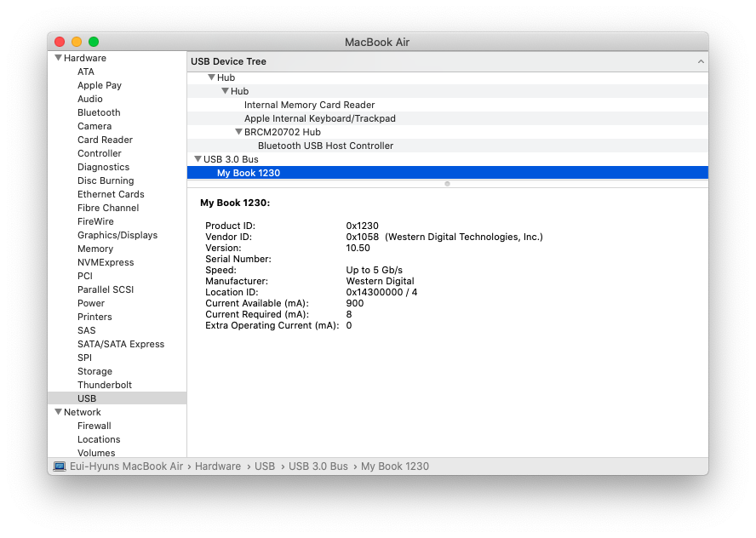This screenshot has height=538, width=756.
Task: Select SAS in the sidebar
Action: [87, 330]
